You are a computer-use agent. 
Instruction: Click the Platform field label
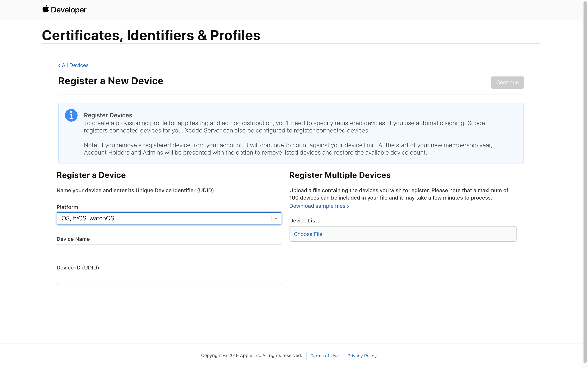coord(67,207)
